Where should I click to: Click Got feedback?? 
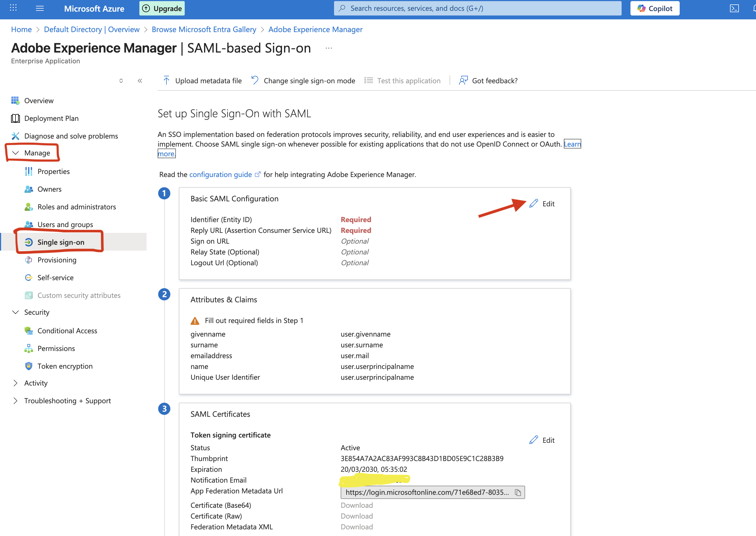click(x=488, y=81)
